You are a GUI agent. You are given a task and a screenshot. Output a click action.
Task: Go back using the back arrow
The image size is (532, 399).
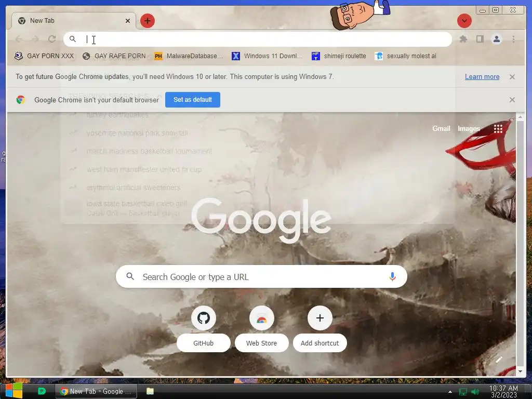point(19,39)
